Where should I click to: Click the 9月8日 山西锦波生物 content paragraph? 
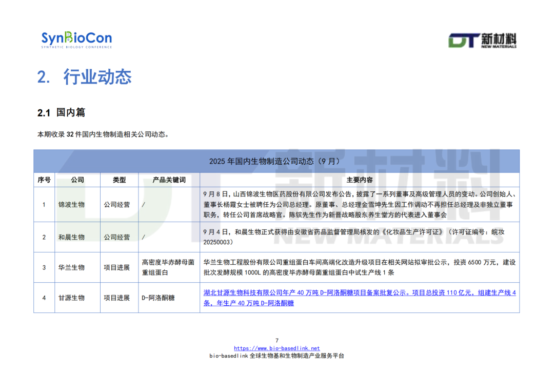[x=359, y=204]
